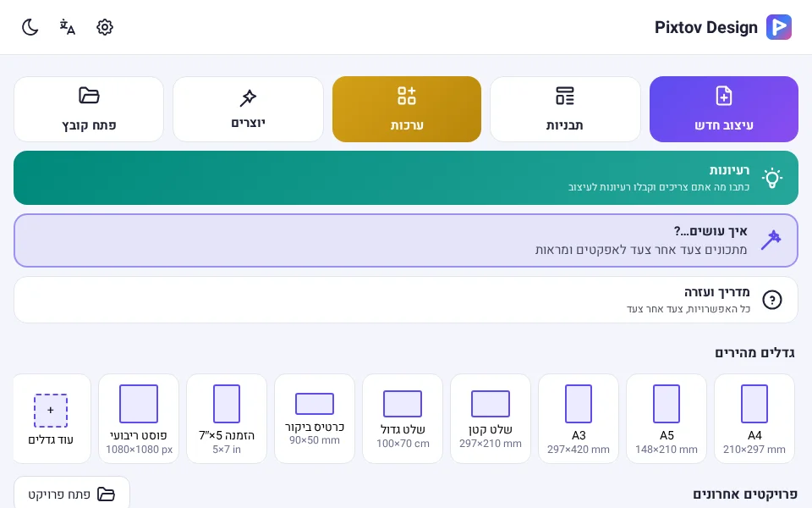Screen dimensions: 812x508
Task: Select the A4 210×297 mm size
Action: tap(754, 419)
